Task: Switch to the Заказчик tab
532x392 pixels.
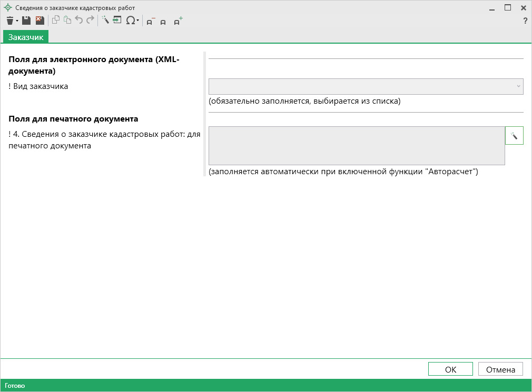Action: point(26,37)
